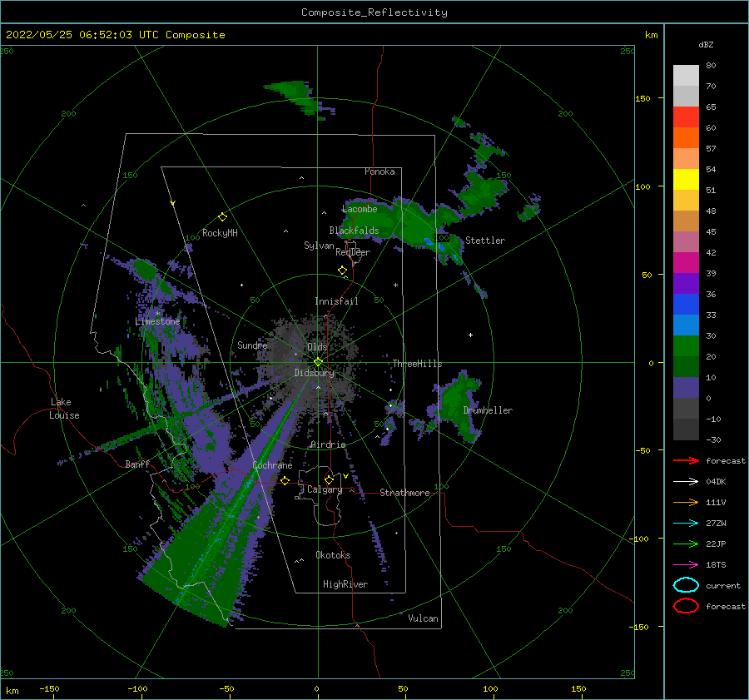The height and width of the screenshot is (700, 749).
Task: Click the blue storm core near Stettler
Action: (434, 245)
